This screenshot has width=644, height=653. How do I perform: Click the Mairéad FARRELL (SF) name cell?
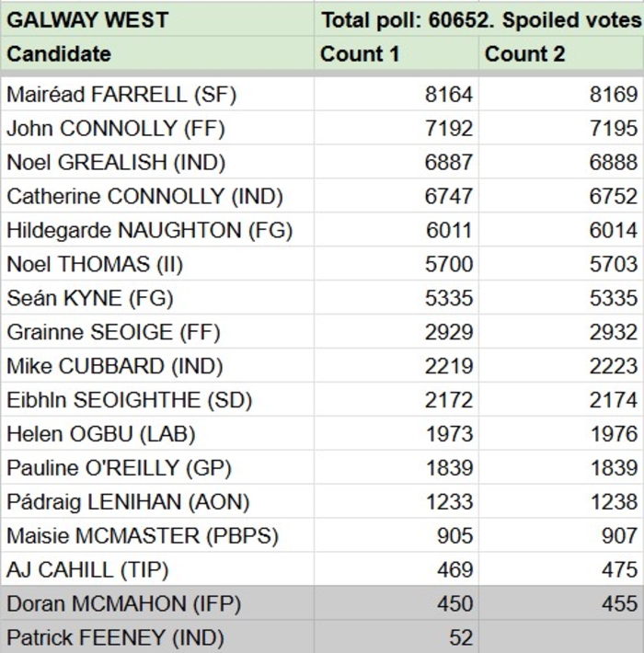click(156, 94)
